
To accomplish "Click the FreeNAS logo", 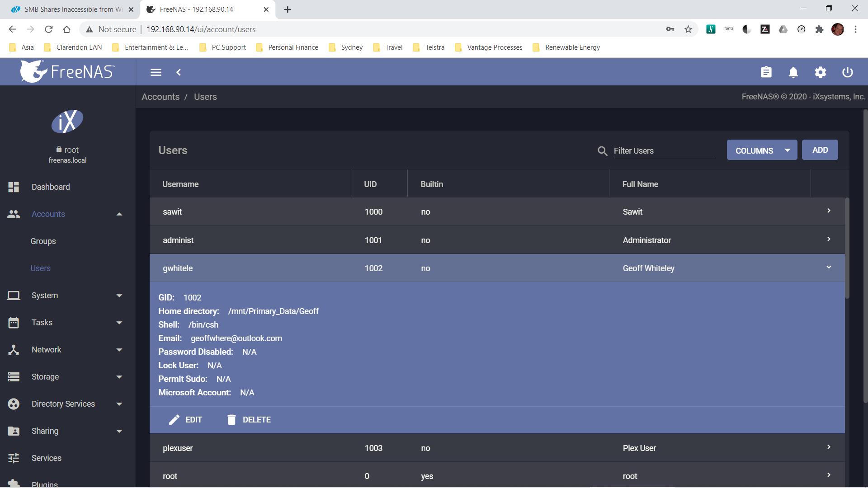I will [68, 71].
